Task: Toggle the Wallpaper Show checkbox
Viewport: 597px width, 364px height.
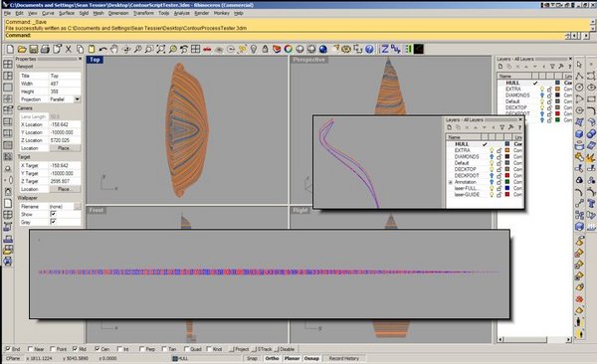Action: click(53, 214)
